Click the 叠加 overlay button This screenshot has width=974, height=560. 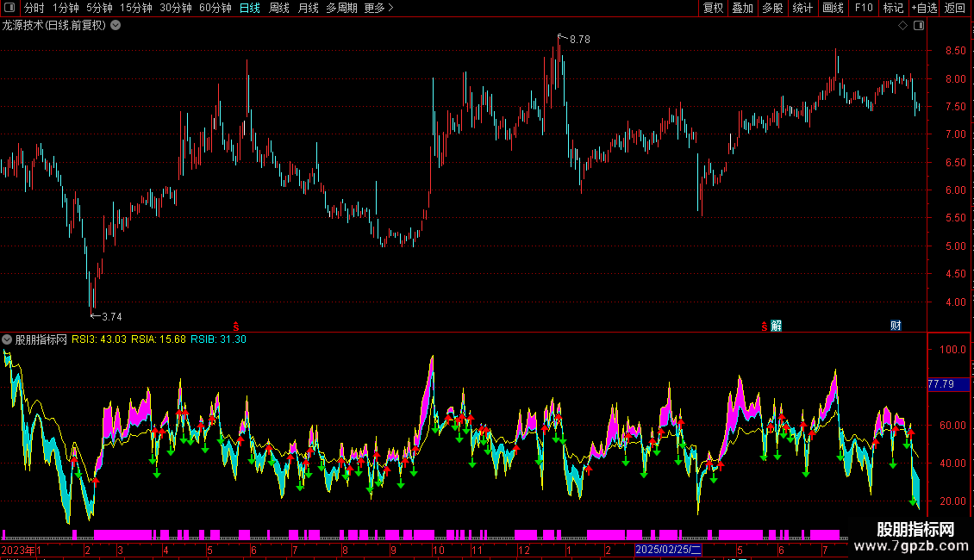742,8
